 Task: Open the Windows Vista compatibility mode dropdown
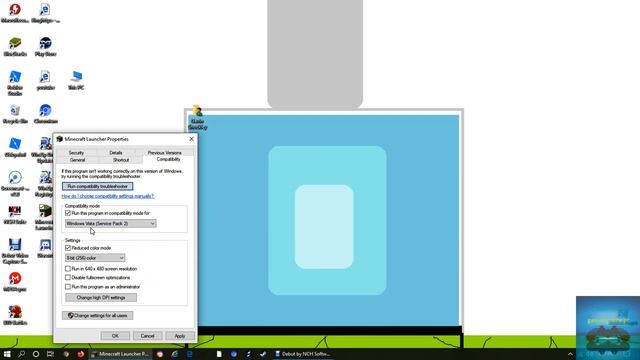click(111, 223)
